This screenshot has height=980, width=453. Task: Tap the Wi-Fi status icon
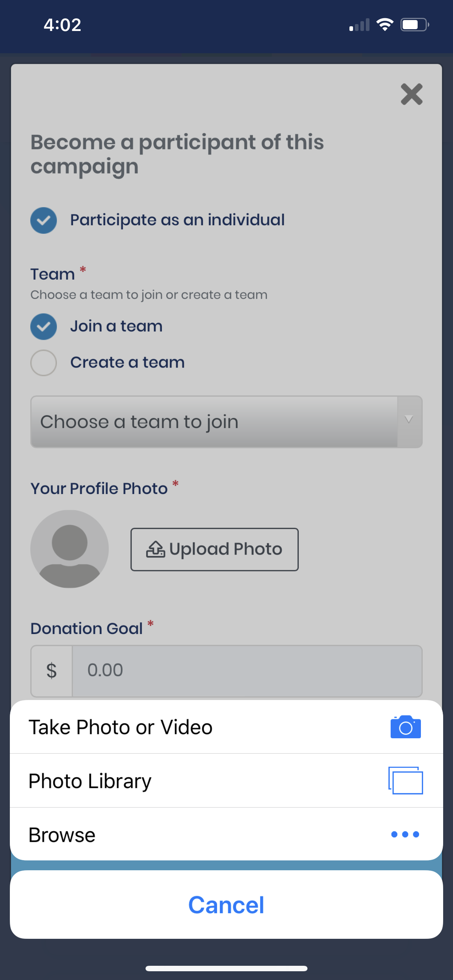tap(384, 25)
